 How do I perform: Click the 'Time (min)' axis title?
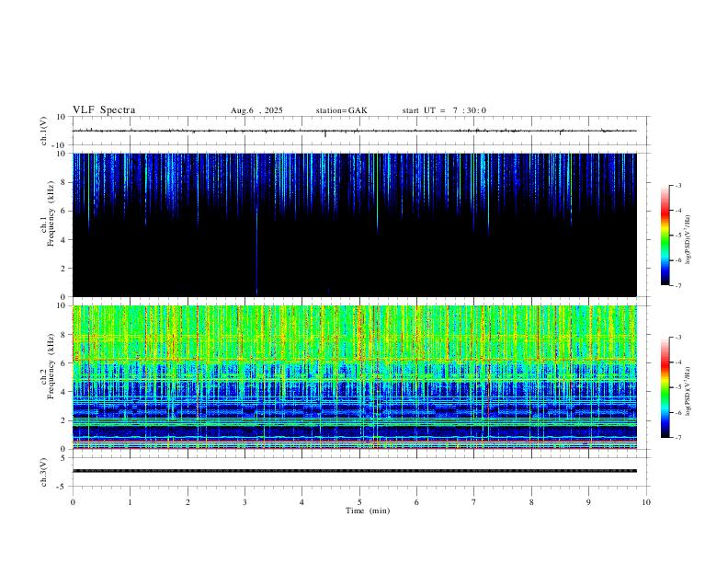[368, 511]
